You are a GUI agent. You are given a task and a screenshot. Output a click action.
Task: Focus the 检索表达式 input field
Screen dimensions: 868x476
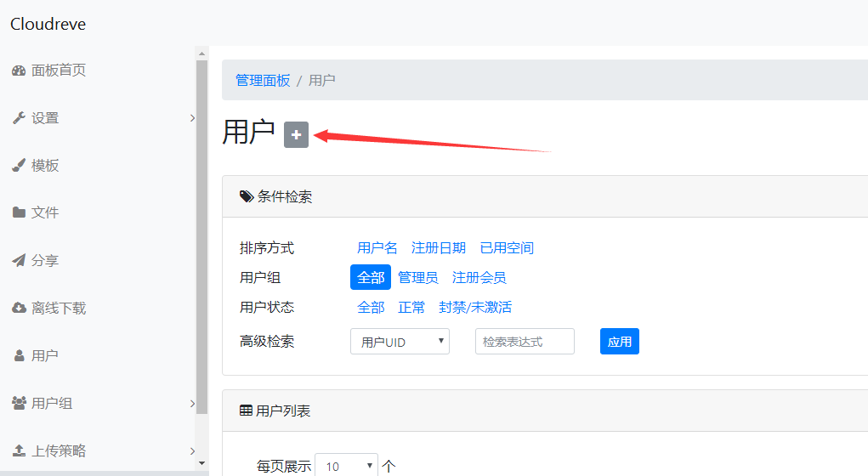click(525, 342)
